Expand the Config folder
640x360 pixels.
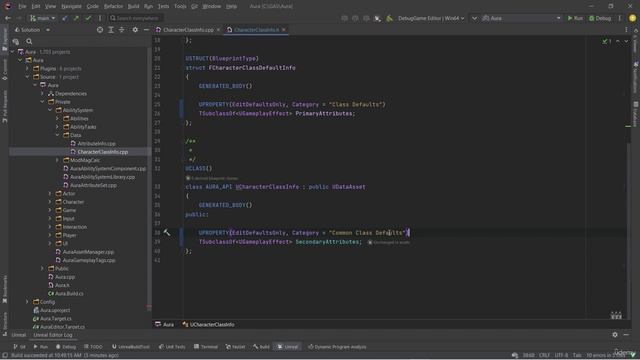click(x=27, y=302)
